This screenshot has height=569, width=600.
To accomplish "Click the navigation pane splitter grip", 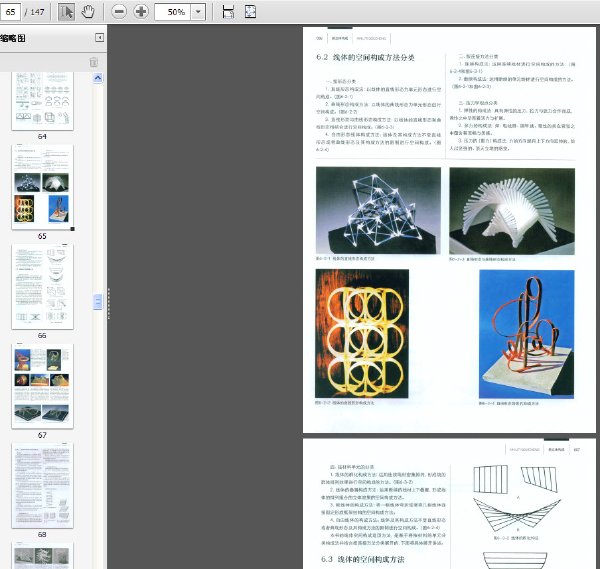I will [109, 303].
